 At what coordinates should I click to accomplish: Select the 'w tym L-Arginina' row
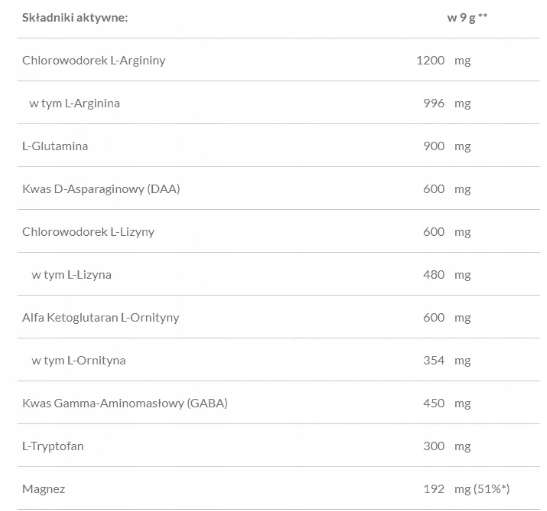click(279, 103)
